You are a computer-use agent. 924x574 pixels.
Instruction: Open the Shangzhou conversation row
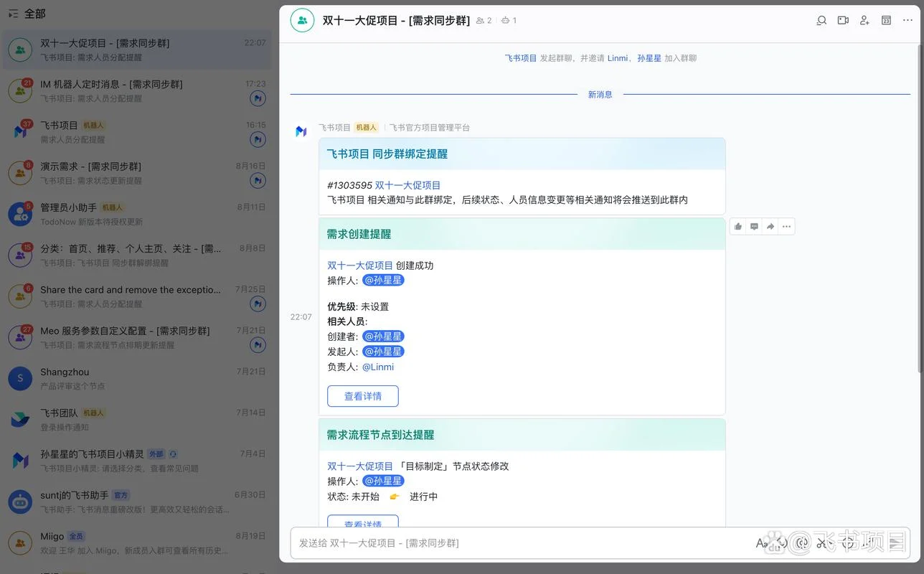137,379
